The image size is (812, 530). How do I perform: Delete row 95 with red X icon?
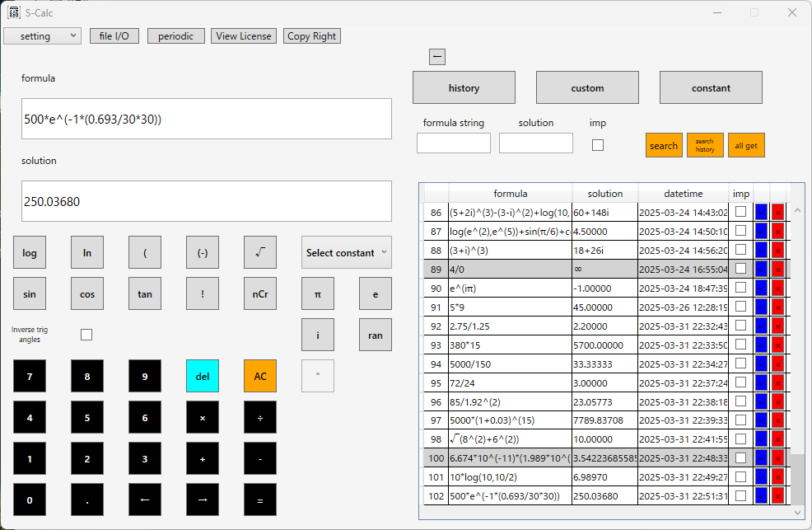click(x=777, y=382)
